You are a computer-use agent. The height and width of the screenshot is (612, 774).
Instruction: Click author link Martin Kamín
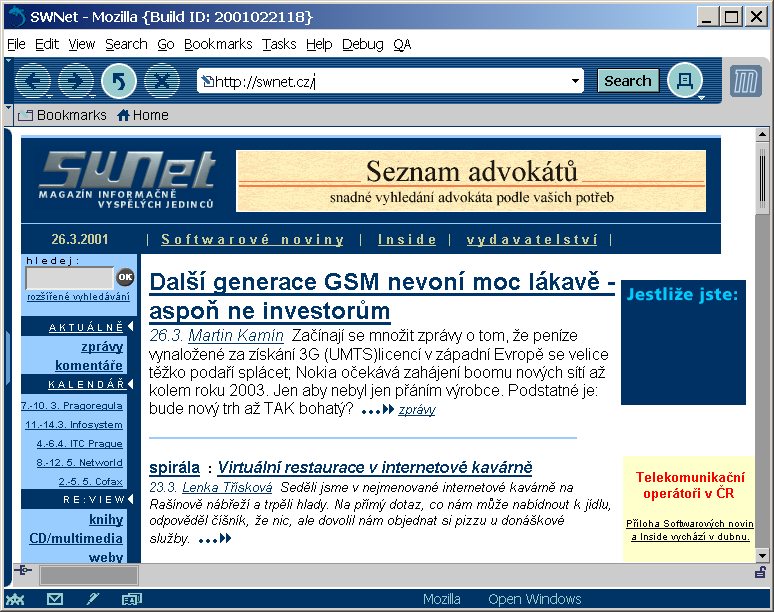(236, 336)
